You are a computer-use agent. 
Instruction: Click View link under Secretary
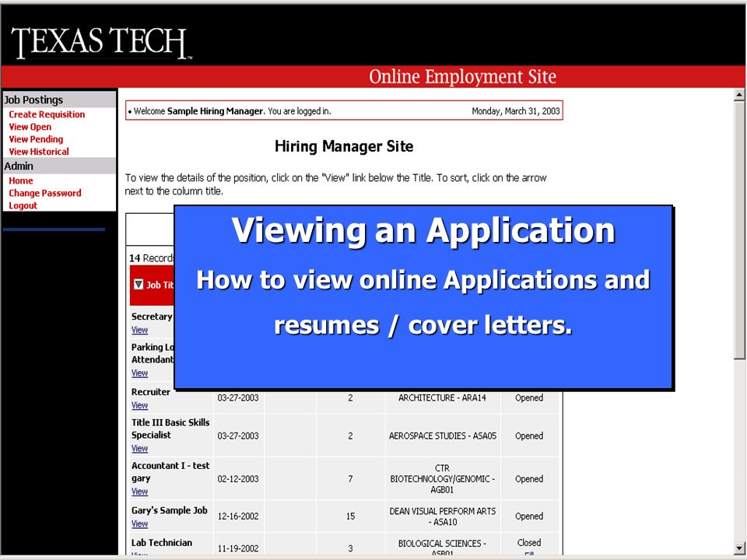[139, 330]
